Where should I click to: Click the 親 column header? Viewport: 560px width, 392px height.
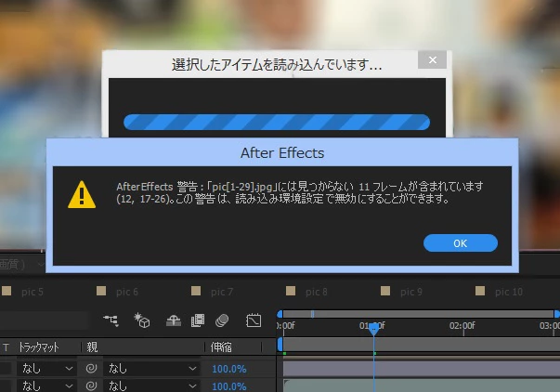coord(92,347)
